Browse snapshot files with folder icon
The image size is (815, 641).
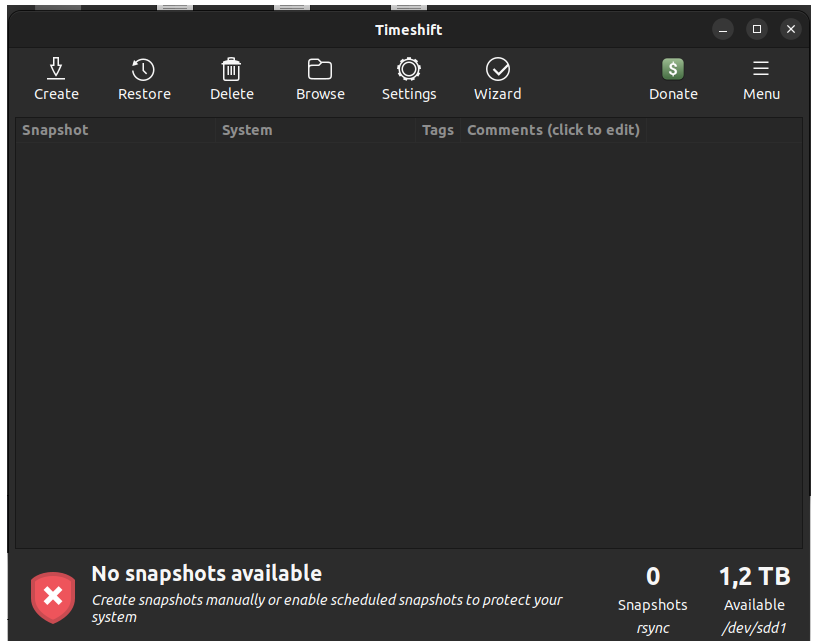320,80
